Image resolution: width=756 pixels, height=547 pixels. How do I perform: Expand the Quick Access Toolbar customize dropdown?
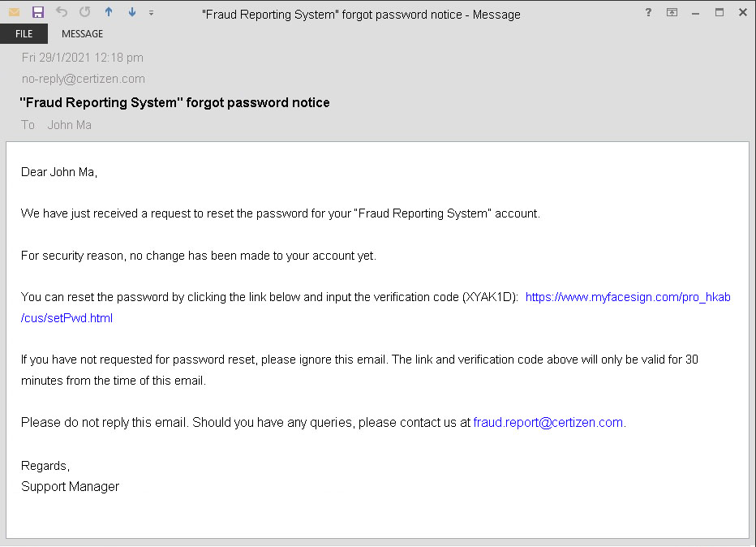click(152, 13)
